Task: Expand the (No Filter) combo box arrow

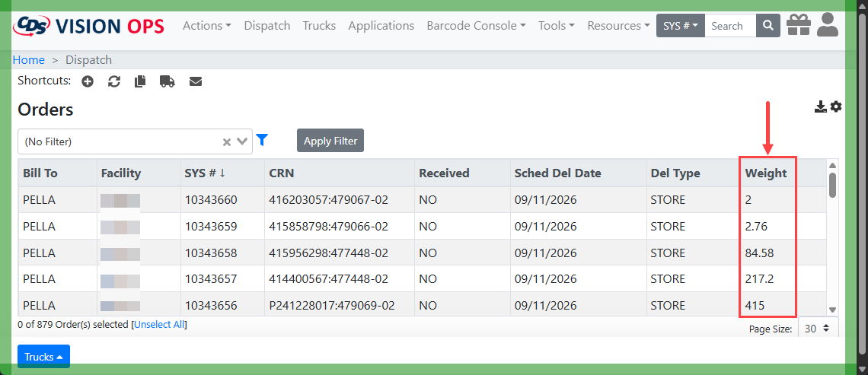Action: (x=242, y=141)
